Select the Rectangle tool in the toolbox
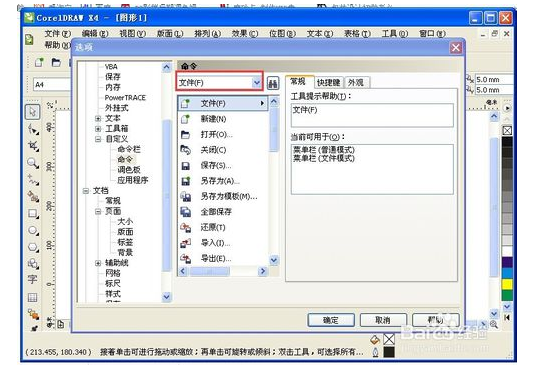This screenshot has width=547, height=375. pyautogui.click(x=33, y=213)
